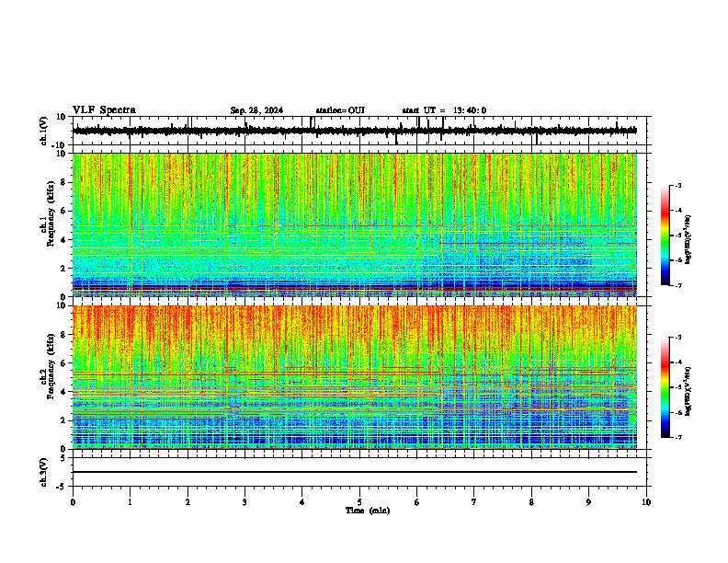Image resolution: width=728 pixels, height=563 pixels.
Task: Click the ch.1 spectrogram color scale bar
Action: (x=665, y=235)
